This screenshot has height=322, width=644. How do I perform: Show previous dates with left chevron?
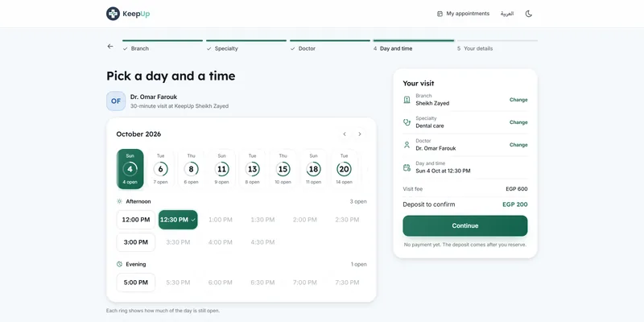(345, 134)
